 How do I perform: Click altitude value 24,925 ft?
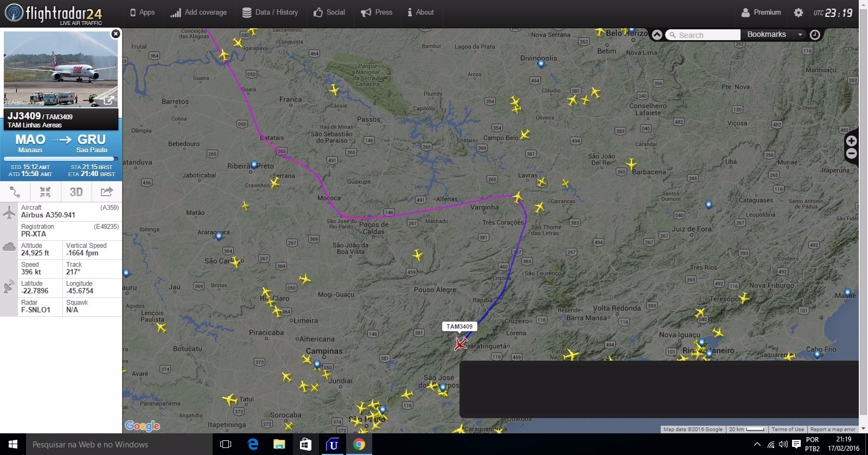(x=35, y=253)
